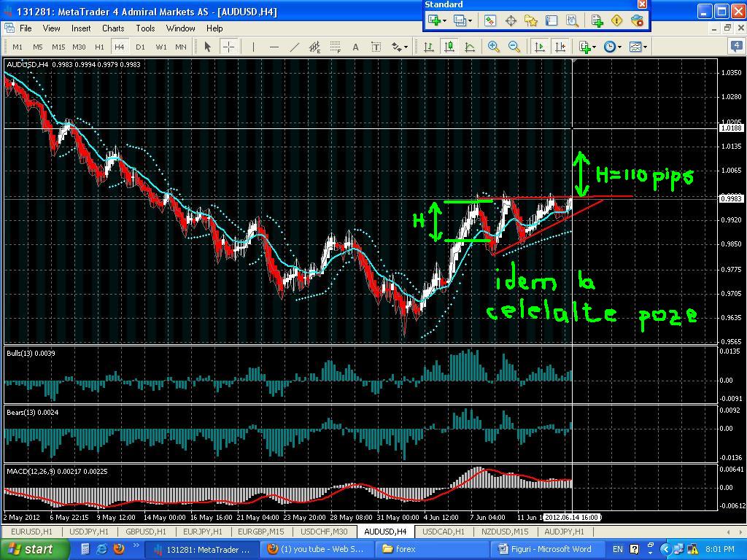
Task: Click the zoom out magnifier icon
Action: pyautogui.click(x=514, y=47)
